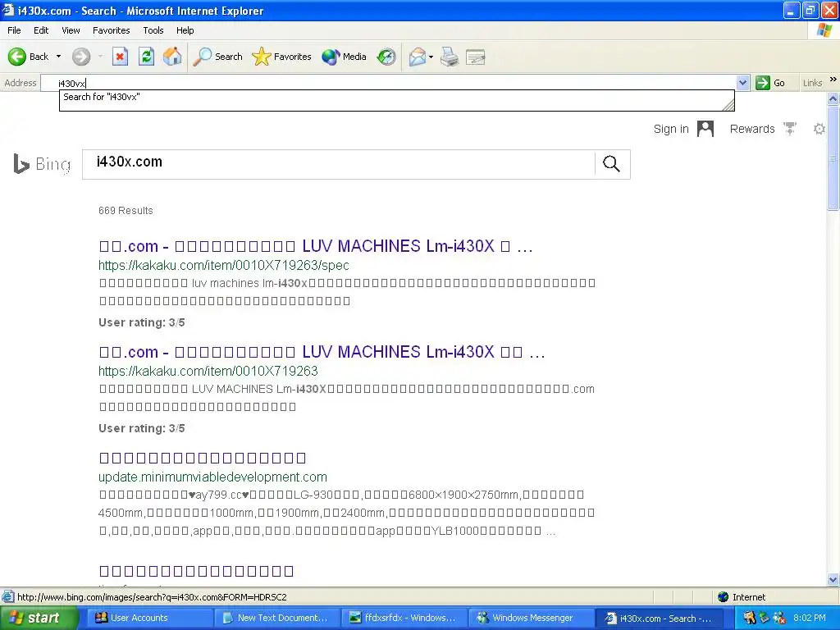Expand the Links toolbar chevron
Image resolution: width=840 pixels, height=630 pixels.
tap(833, 80)
